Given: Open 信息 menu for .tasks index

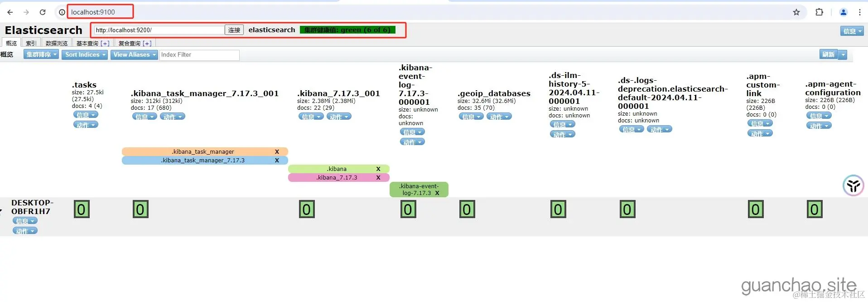Looking at the screenshot, I should point(86,115).
